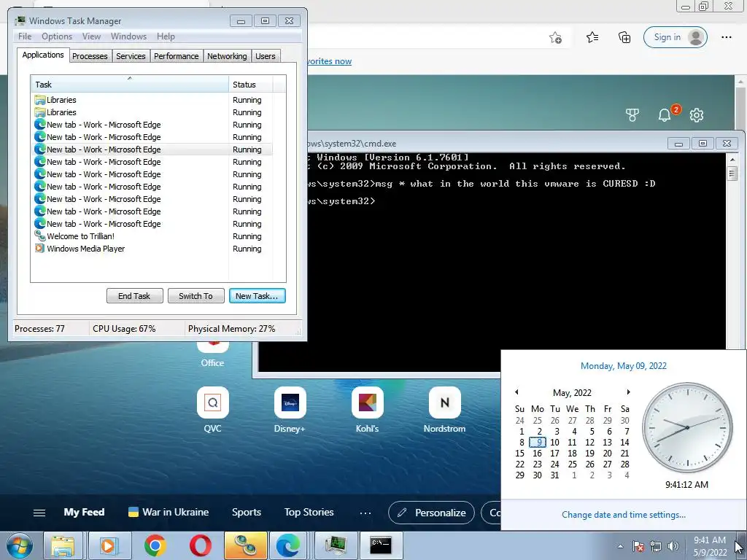Click the Personalize feed button
Screen dimensions: 747x560
(432, 513)
